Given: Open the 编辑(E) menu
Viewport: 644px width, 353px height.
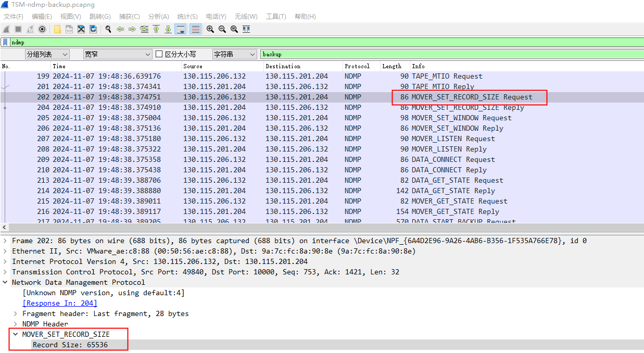Looking at the screenshot, I should pos(42,17).
